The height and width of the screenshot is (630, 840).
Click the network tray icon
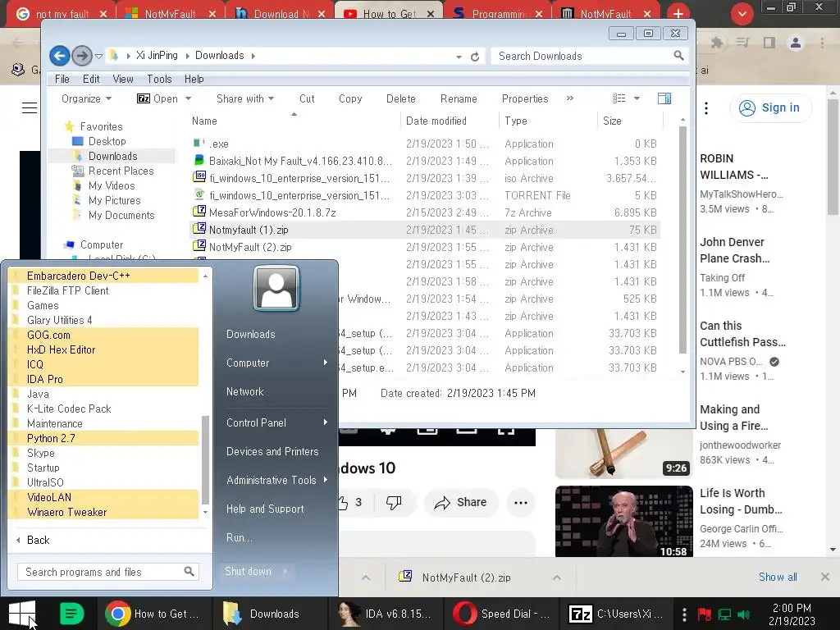coord(724,614)
